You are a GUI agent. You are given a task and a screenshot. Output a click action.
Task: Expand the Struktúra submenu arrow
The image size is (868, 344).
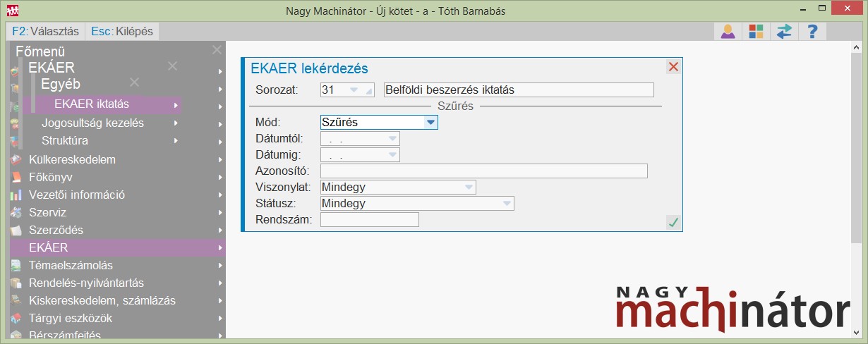click(x=176, y=141)
